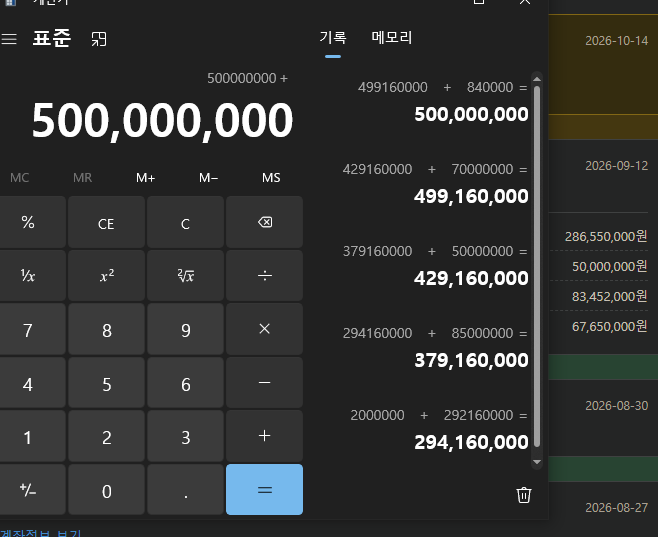The image size is (658, 537).
Task: Click the C clear button
Action: 185,222
